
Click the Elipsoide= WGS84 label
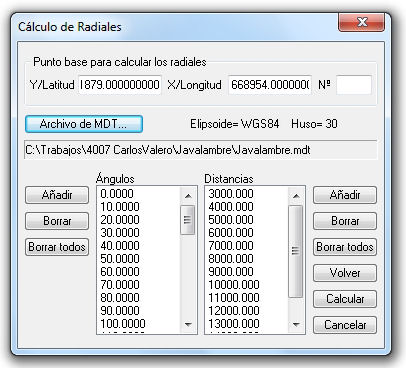(235, 124)
